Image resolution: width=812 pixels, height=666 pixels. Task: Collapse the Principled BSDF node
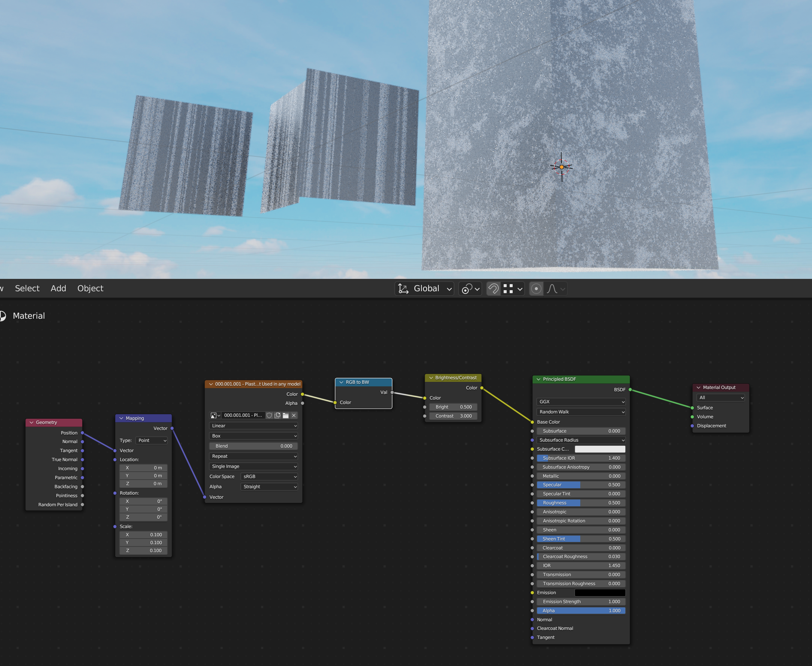[x=538, y=379]
